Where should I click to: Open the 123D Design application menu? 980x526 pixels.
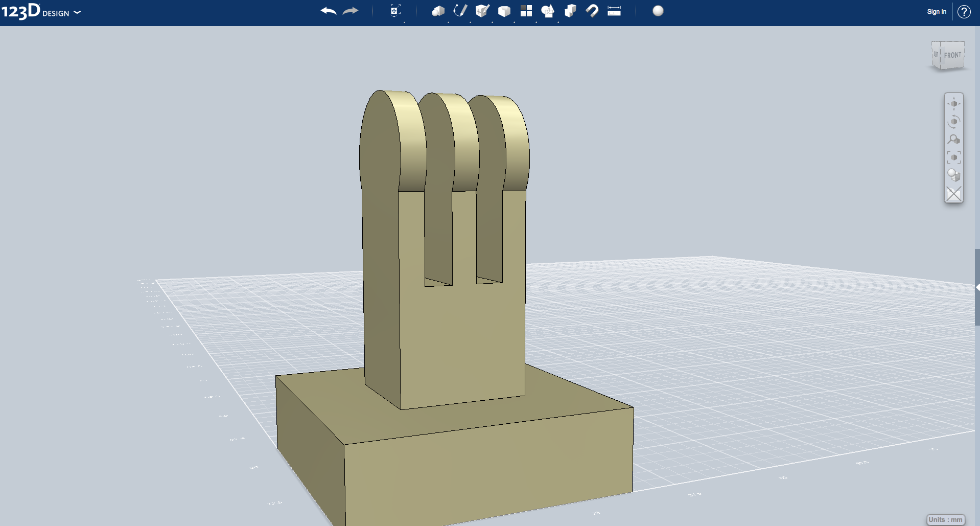tap(41, 12)
